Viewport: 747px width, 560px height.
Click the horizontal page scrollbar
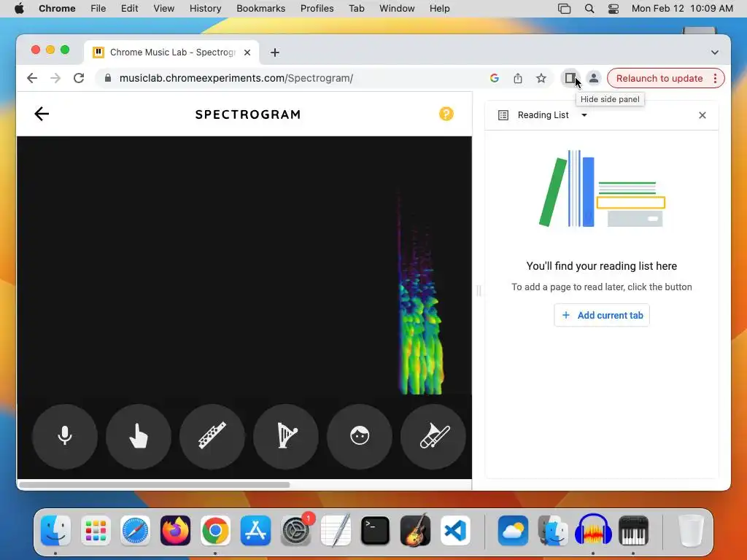155,485
